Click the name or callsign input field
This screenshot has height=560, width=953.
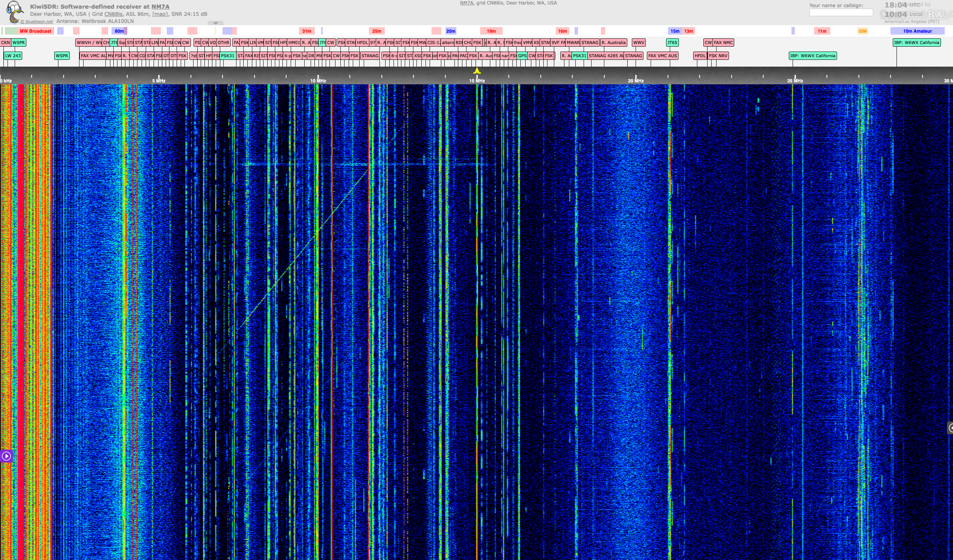(841, 12)
